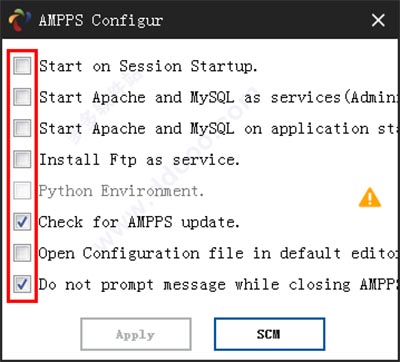400x362 pixels.
Task: Check Start Apache and MySQL on application start box
Action: coord(22,128)
